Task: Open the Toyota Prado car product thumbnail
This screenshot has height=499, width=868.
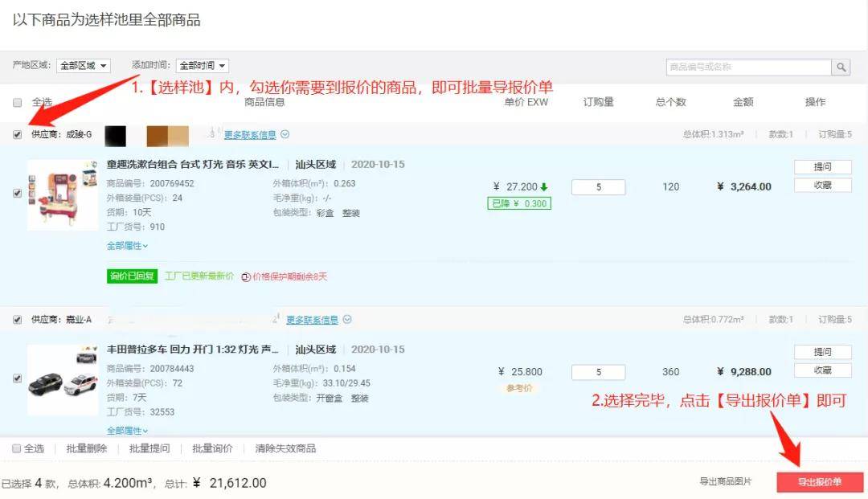Action: point(62,379)
